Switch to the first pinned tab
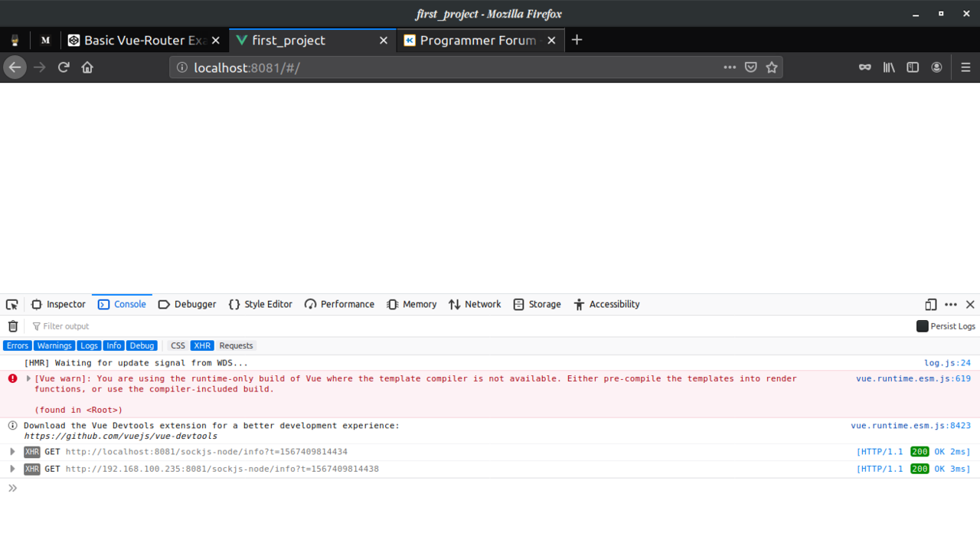Screen dimensions: 980x553 pyautogui.click(x=15, y=41)
